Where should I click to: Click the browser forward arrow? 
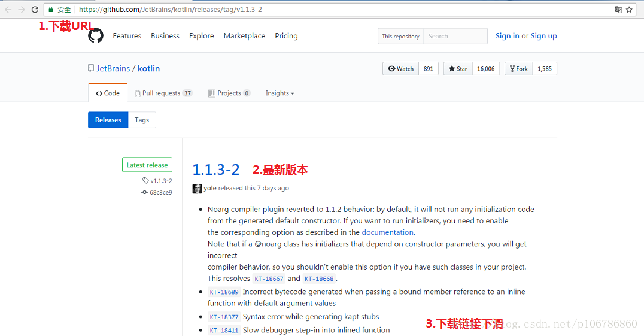(x=22, y=10)
